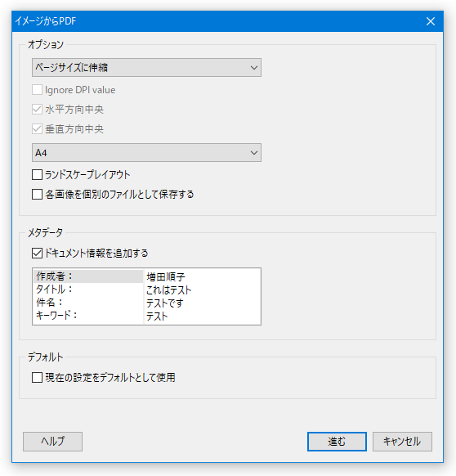Select the キーワード： metadata row

88,316
